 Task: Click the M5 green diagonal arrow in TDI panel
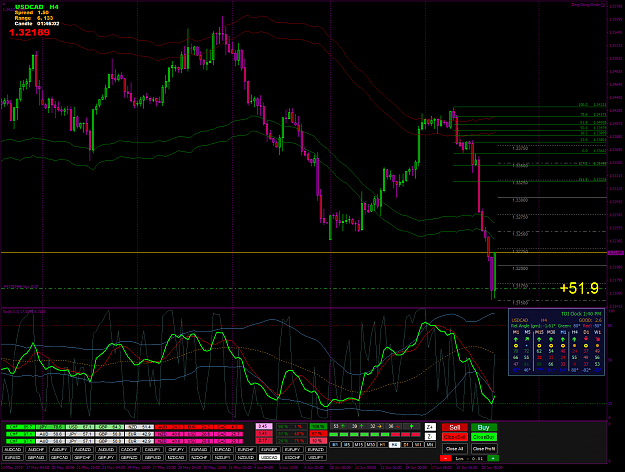(527, 339)
